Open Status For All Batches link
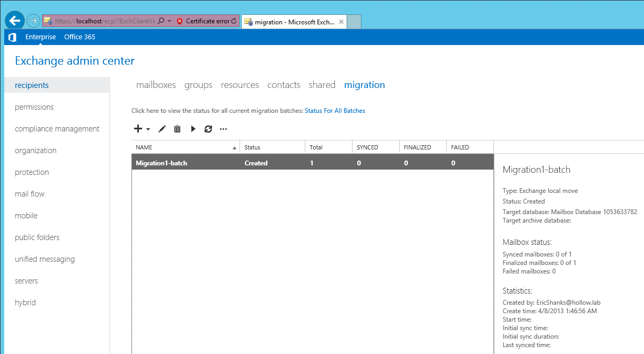Viewport: 644px width, 354px height. pyautogui.click(x=334, y=111)
